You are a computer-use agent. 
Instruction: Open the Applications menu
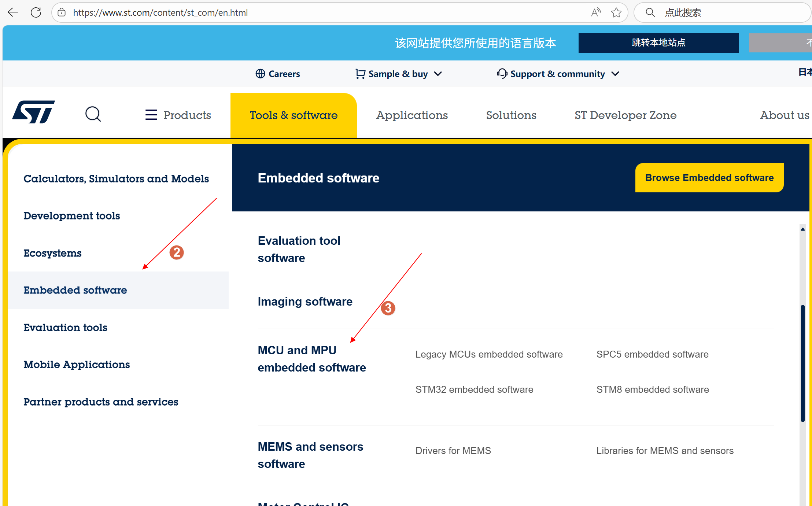click(x=412, y=115)
